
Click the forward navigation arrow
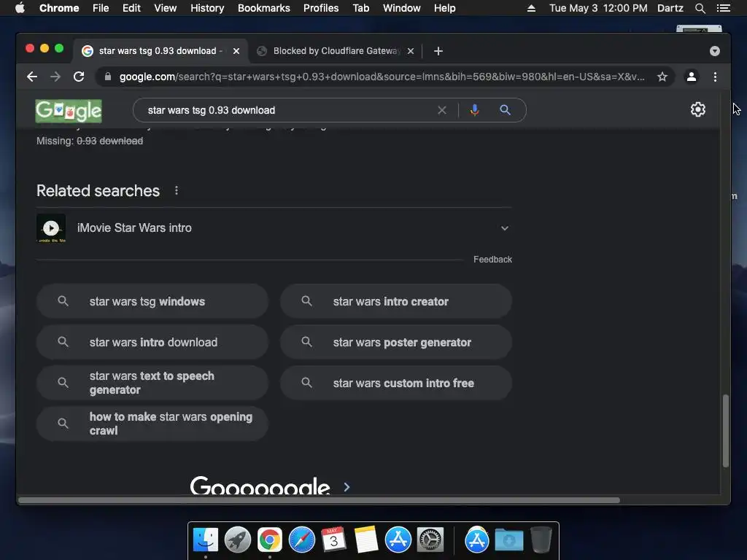tap(55, 77)
